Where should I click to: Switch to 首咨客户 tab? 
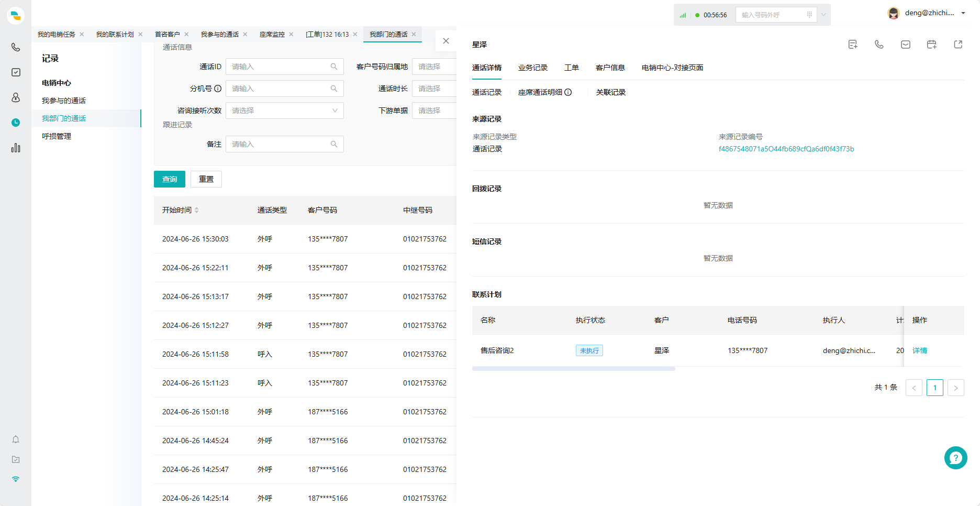[168, 34]
